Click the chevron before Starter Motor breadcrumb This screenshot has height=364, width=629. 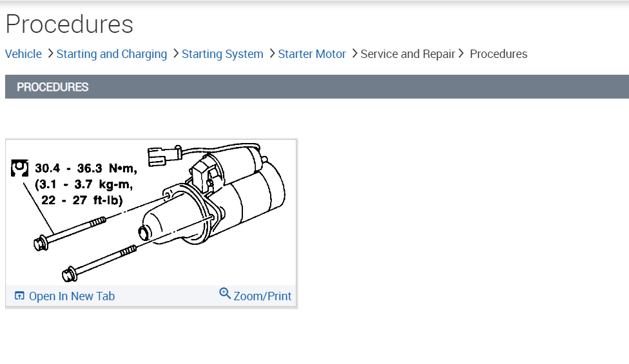click(x=271, y=54)
